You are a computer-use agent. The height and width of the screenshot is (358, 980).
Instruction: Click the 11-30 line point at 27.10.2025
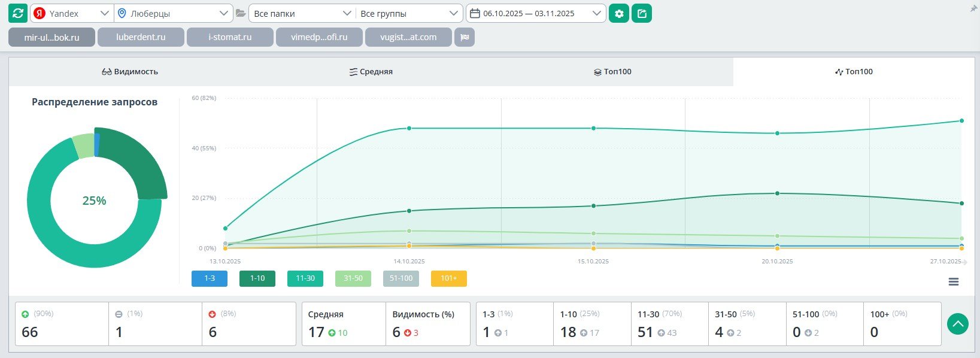[961, 121]
